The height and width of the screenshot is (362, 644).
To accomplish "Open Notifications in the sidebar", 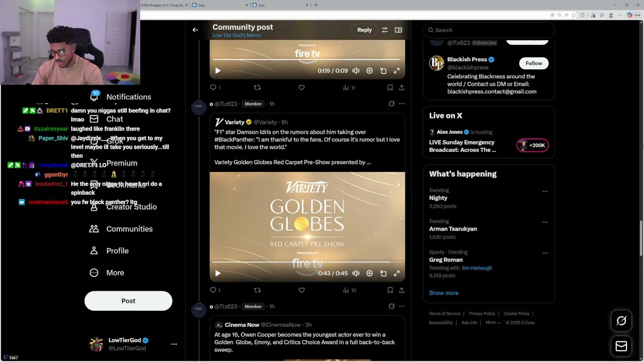I will (121, 97).
